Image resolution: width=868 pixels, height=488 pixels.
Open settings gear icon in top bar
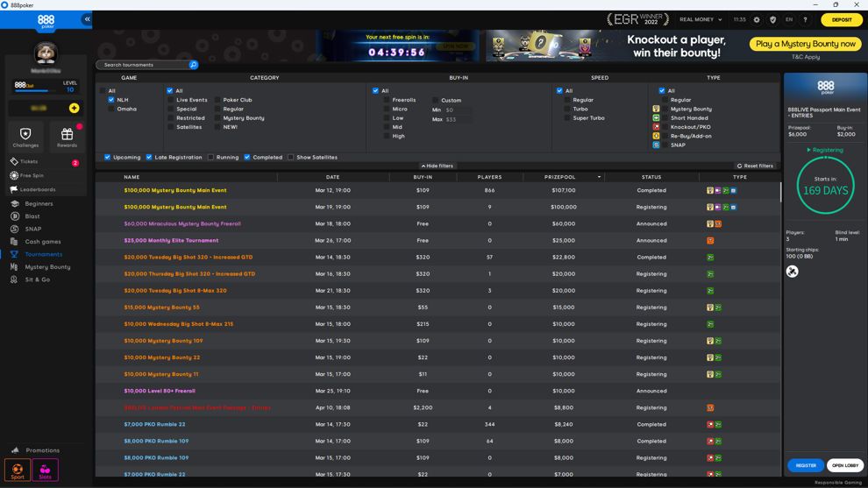coord(757,19)
